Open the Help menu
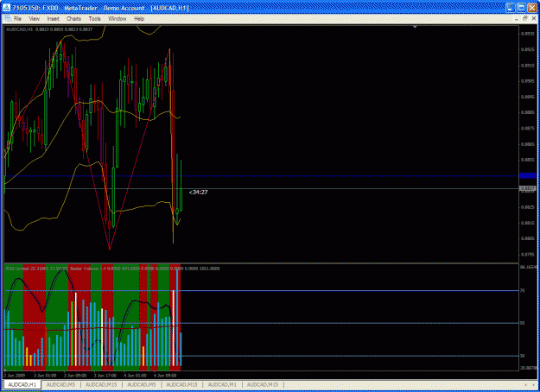The height and width of the screenshot is (392, 540). (x=139, y=19)
